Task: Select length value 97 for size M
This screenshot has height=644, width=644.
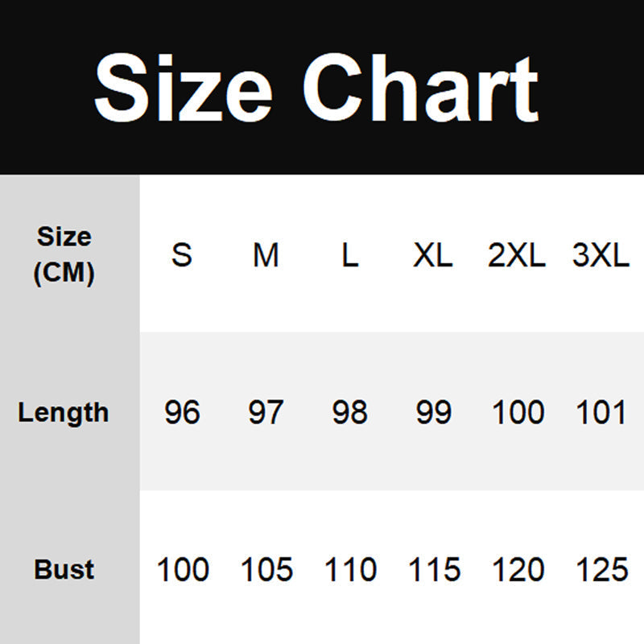Action: coord(266,412)
